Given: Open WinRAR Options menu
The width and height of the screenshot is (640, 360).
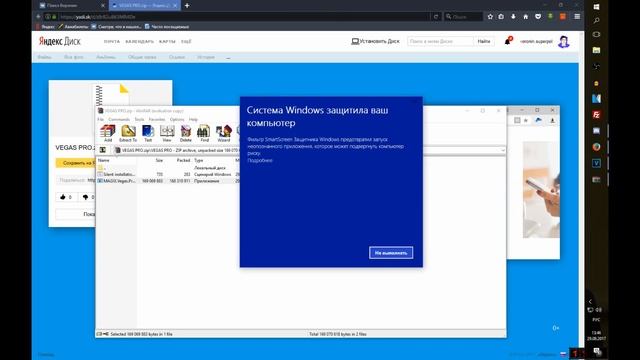Looking at the screenshot, I should tap(177, 119).
